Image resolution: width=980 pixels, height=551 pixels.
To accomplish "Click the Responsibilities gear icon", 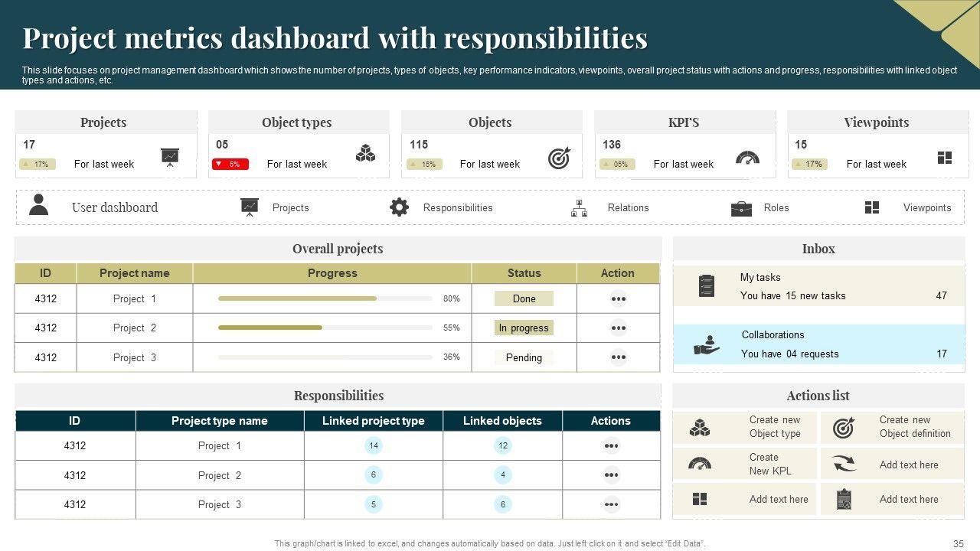I will pyautogui.click(x=399, y=207).
